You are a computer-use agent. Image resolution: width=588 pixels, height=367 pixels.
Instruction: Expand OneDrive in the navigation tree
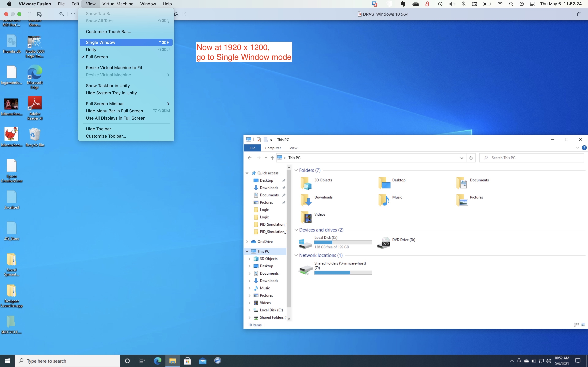pos(247,241)
